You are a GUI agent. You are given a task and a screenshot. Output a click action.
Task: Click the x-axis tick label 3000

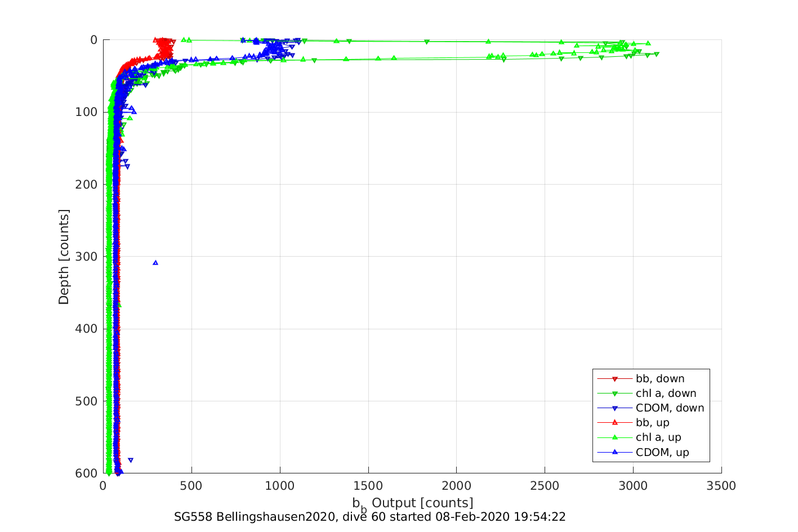click(633, 486)
